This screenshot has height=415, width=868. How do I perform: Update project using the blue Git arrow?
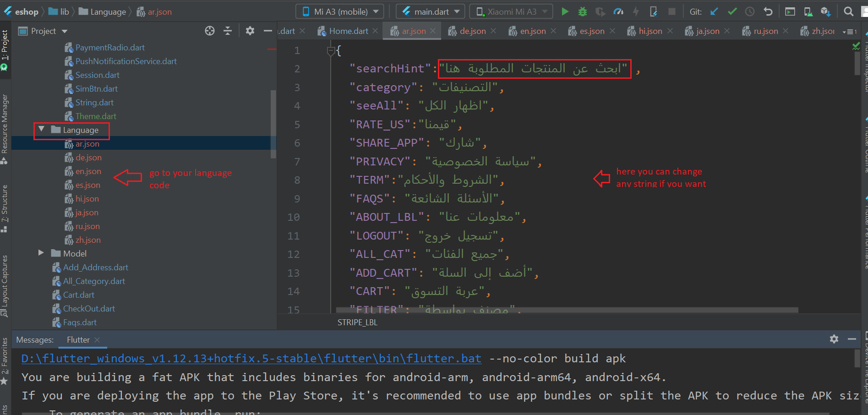pos(714,11)
